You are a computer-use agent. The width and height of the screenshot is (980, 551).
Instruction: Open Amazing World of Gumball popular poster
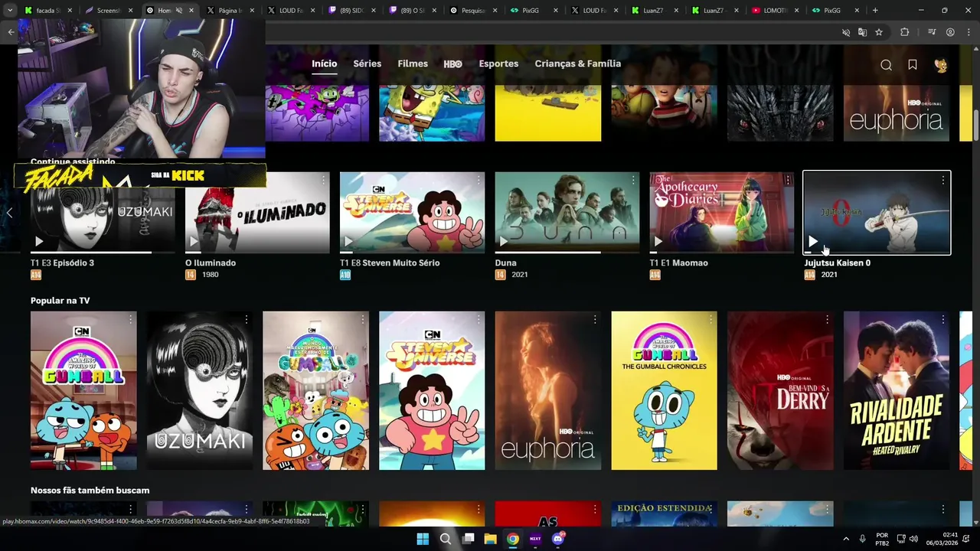tap(83, 390)
